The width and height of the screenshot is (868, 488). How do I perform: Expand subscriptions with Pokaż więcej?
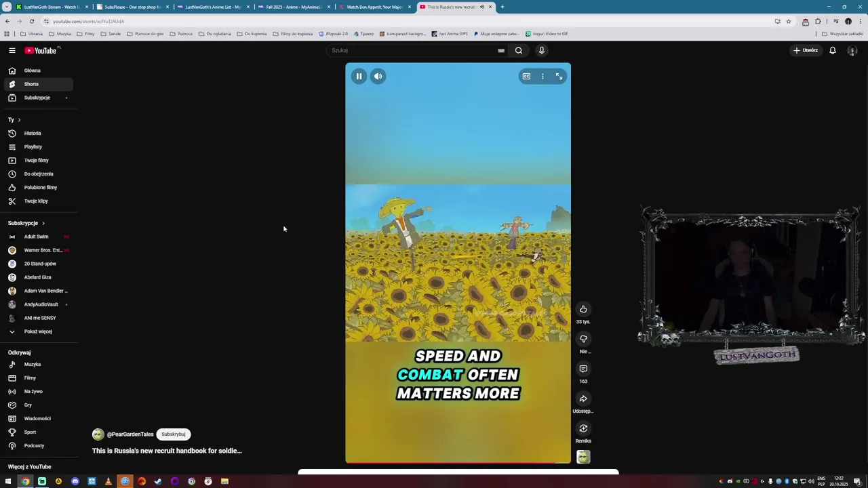click(38, 331)
